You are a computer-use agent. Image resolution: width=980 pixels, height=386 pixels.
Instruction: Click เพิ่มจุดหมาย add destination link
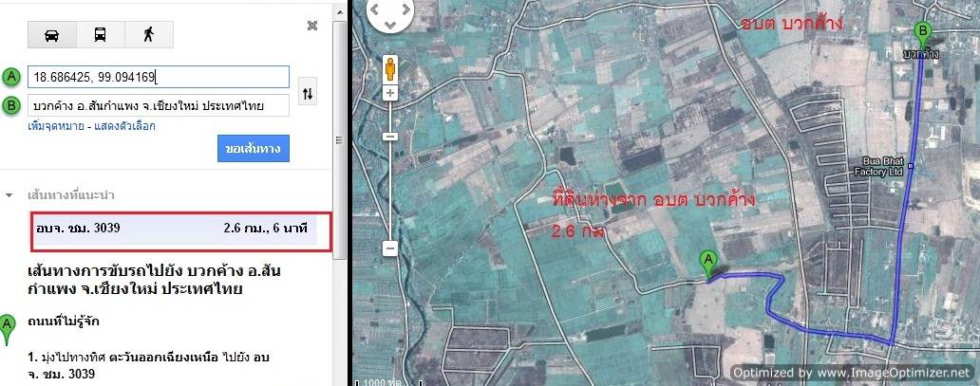56,126
